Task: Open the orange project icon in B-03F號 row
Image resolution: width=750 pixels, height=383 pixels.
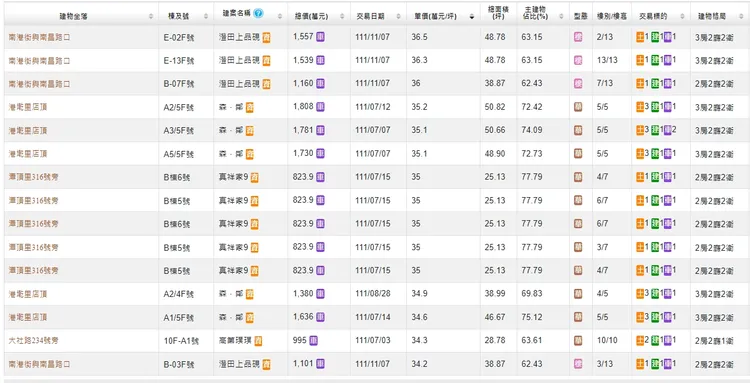Action: pos(266,365)
